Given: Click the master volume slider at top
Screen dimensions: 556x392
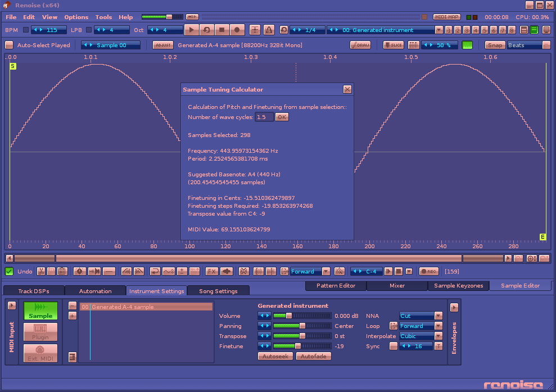Looking at the screenshot, I should (x=162, y=17).
